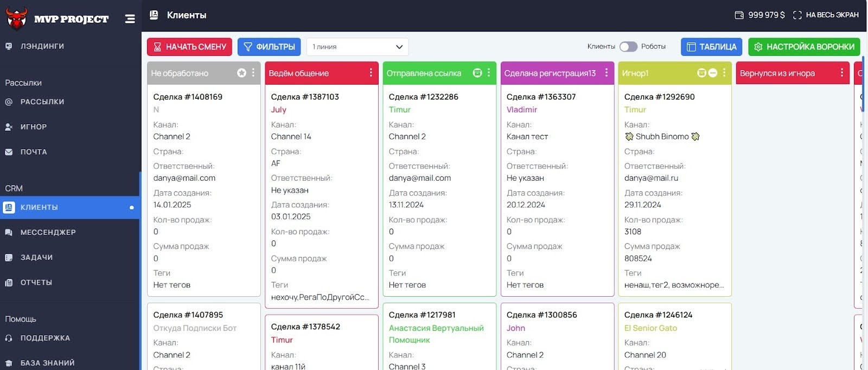Click minus circle icon in Игнор1 header

point(713,73)
